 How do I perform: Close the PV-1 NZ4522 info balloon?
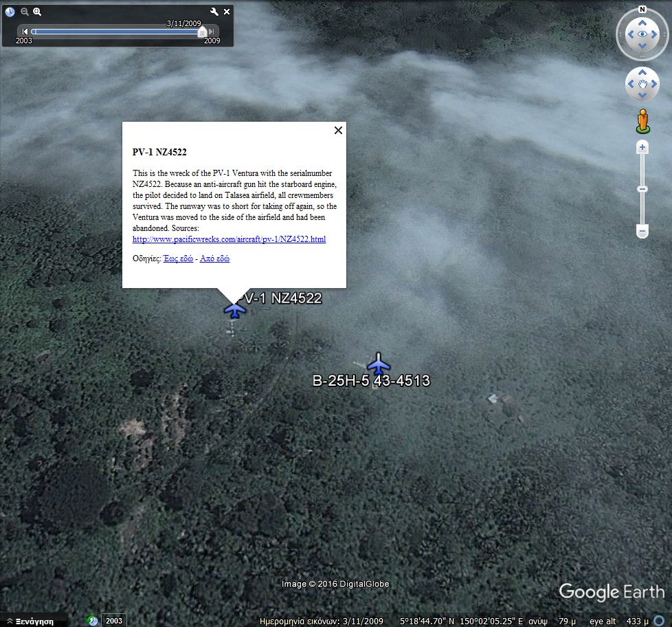(x=338, y=131)
